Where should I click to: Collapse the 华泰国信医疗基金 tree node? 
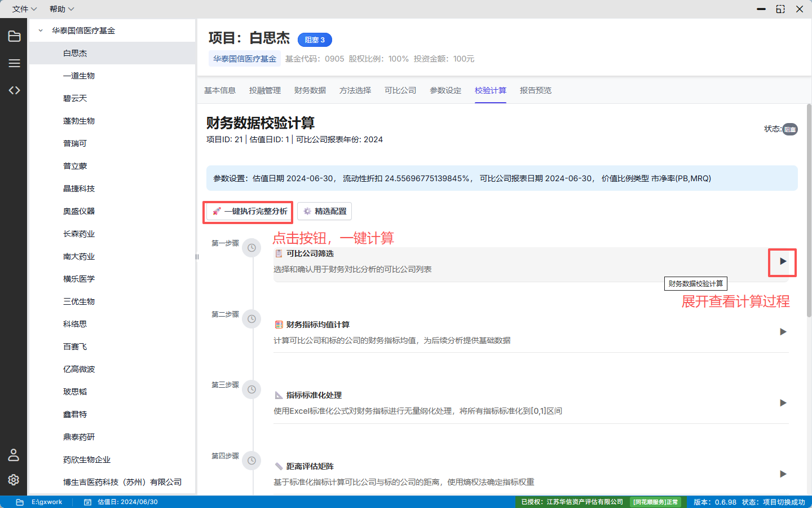(41, 30)
